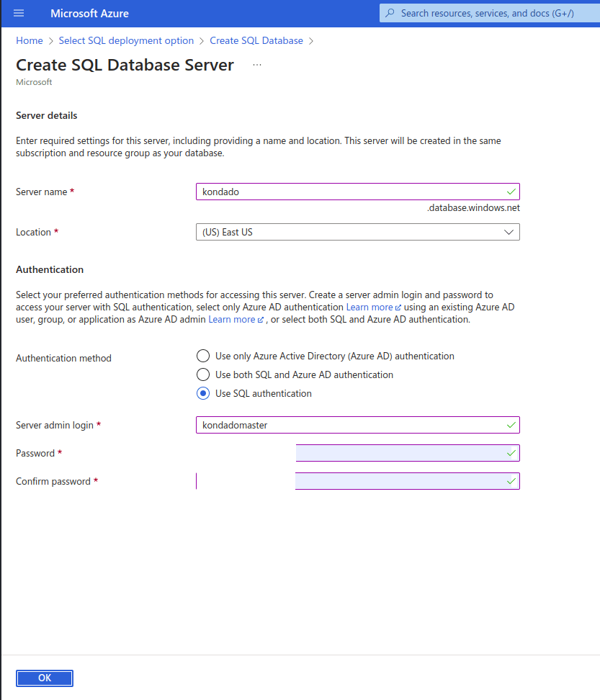Click the Server details heading
Viewport: 600px width, 700px height.
click(46, 116)
